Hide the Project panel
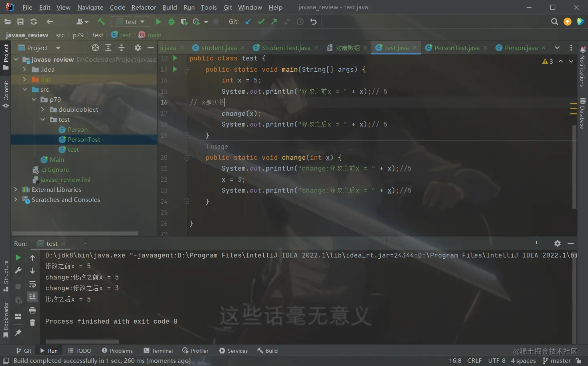The height and width of the screenshot is (366, 588). 151,48
